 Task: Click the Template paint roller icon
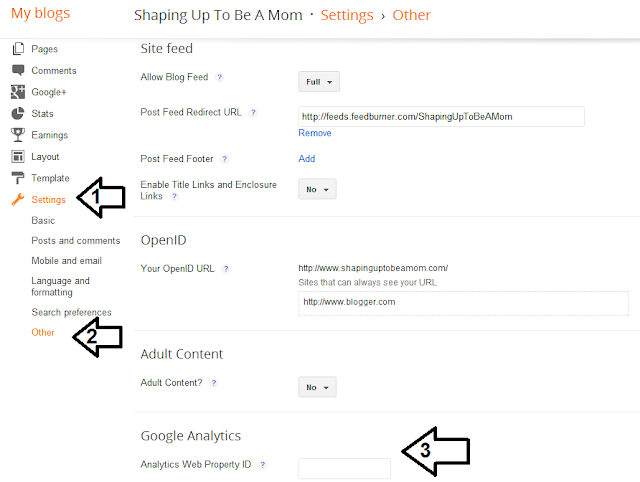click(18, 178)
